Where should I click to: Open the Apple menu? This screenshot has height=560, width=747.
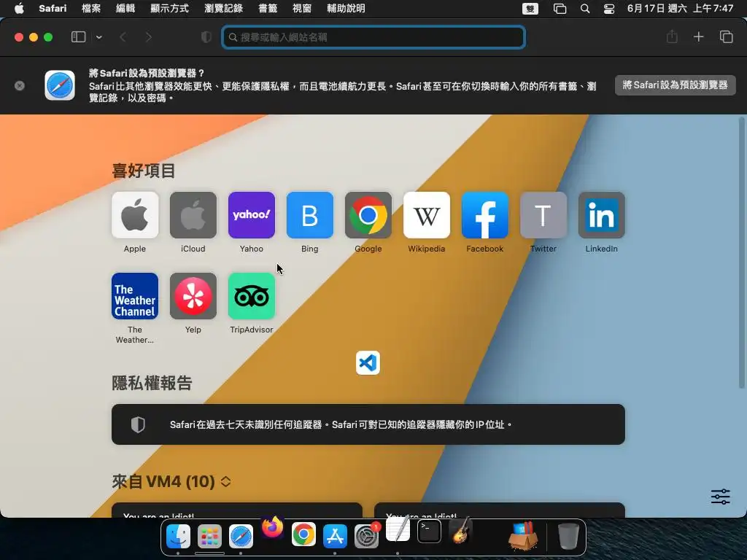tap(19, 8)
